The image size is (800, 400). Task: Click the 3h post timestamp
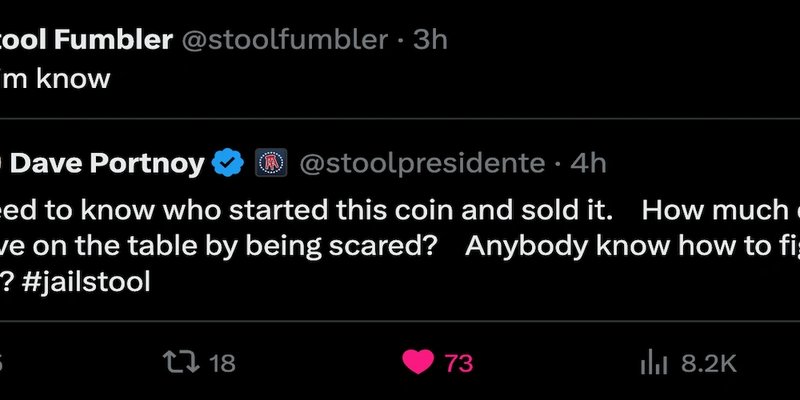[x=430, y=40]
